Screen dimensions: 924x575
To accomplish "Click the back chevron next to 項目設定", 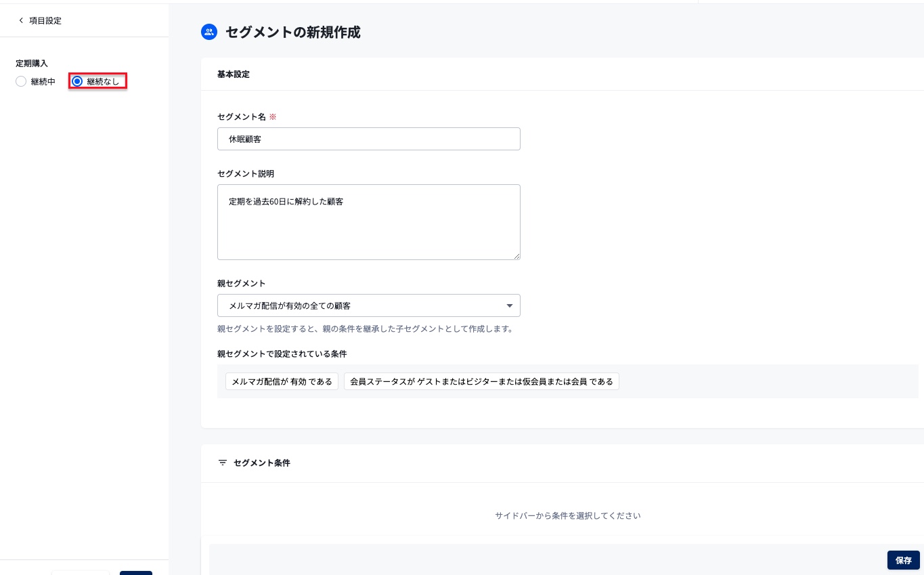I will pyautogui.click(x=21, y=20).
